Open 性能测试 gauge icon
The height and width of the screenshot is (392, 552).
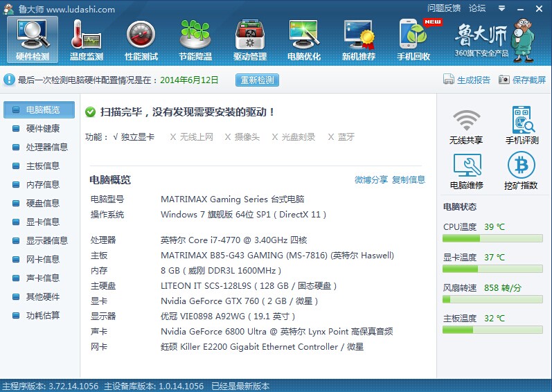141,39
